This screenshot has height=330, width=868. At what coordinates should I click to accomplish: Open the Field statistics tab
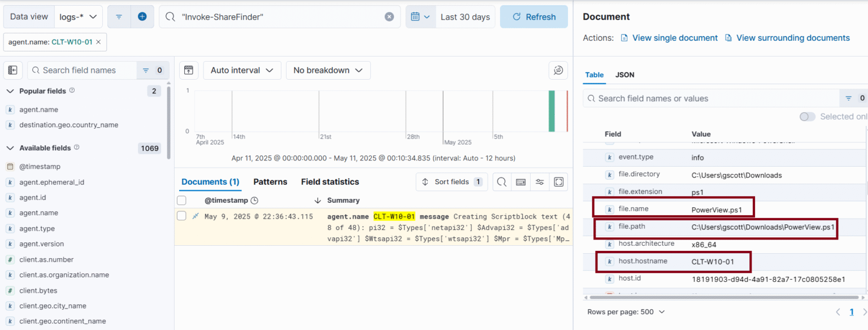(329, 181)
